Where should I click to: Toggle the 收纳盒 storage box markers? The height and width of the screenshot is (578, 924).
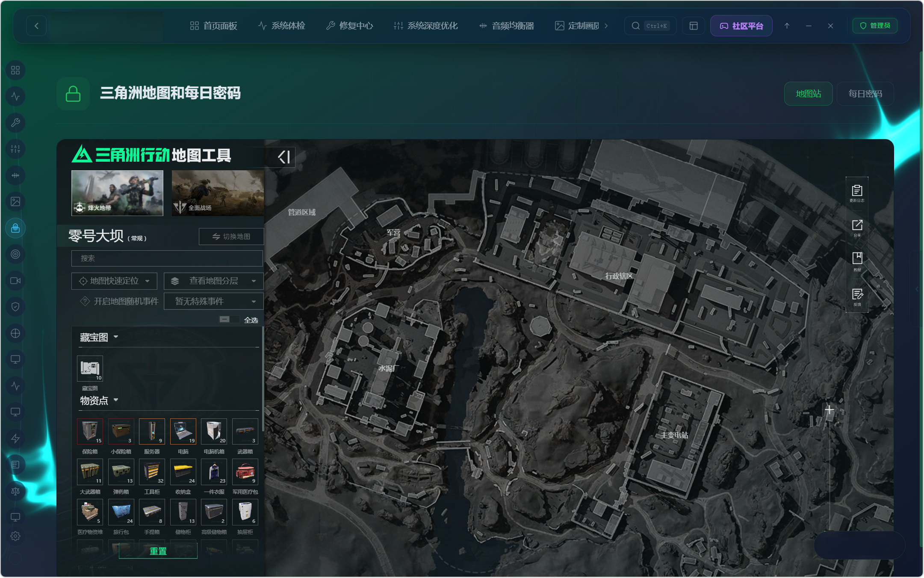(x=183, y=471)
